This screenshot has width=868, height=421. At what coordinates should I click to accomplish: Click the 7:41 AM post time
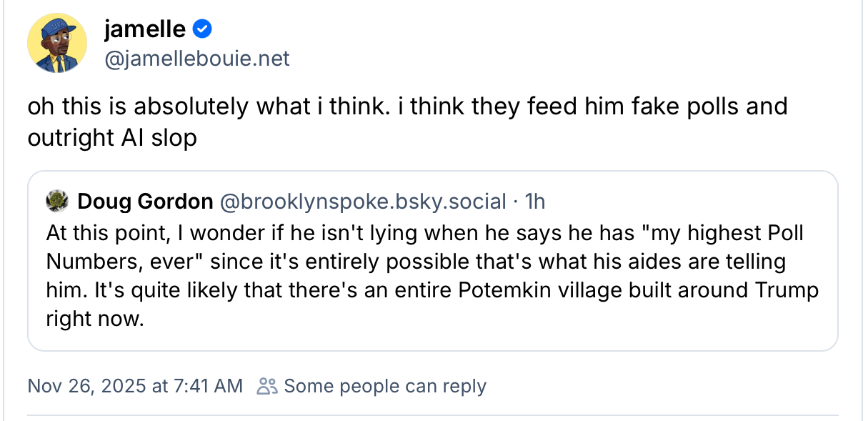208,387
